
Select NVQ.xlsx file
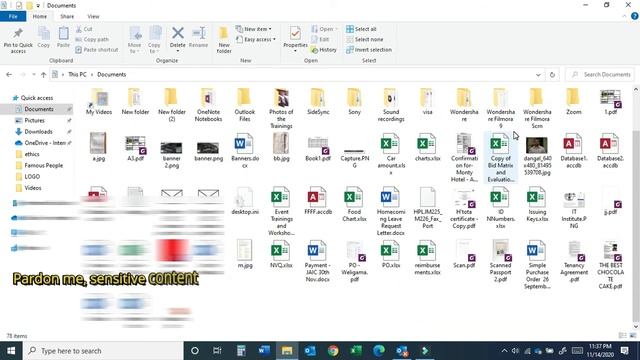(x=281, y=254)
